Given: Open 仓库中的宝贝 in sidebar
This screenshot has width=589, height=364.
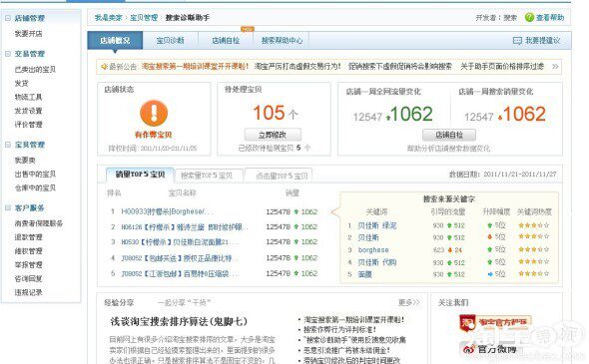Looking at the screenshot, I should (35, 187).
